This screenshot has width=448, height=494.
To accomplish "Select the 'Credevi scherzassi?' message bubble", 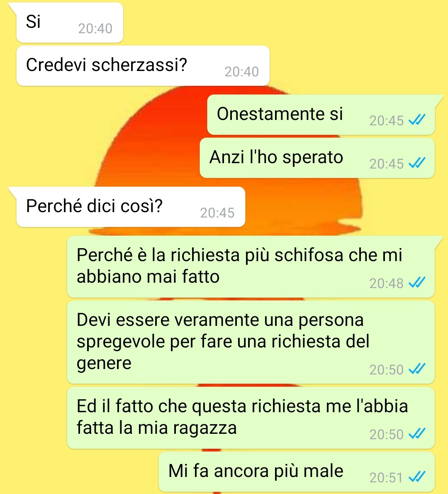I will tap(143, 66).
